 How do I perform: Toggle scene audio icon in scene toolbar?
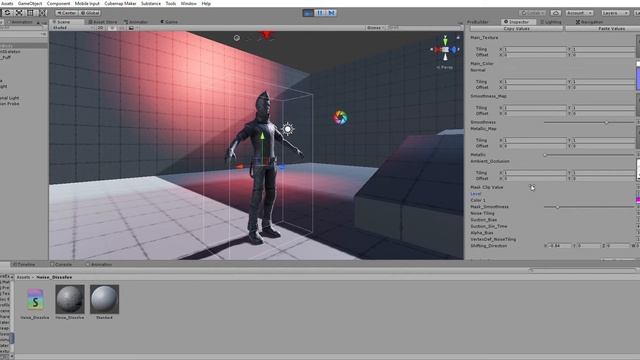(122, 28)
